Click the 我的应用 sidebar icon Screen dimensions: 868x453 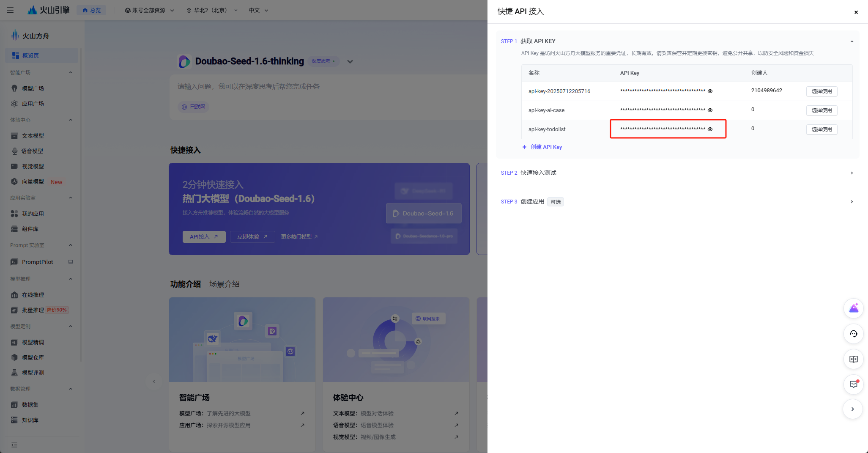tap(14, 214)
